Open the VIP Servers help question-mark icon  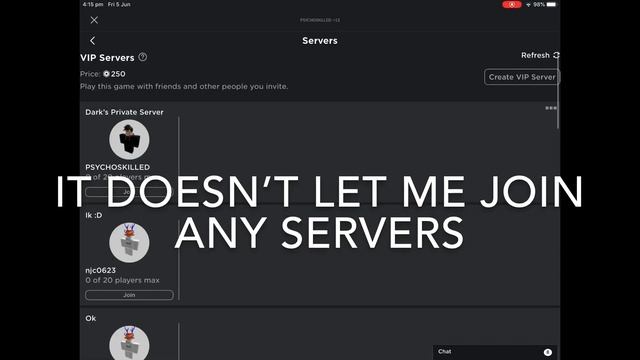142,57
